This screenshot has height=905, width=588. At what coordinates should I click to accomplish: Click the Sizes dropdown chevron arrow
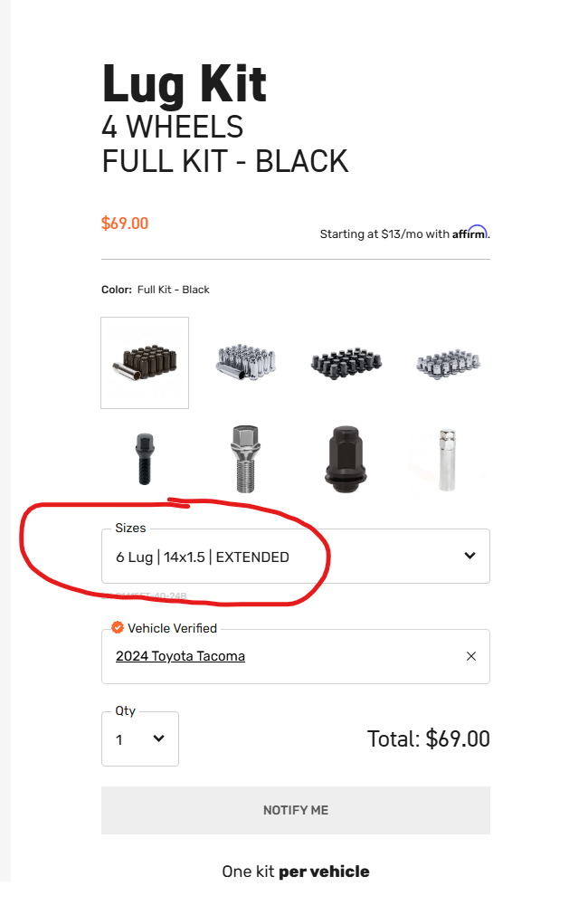click(469, 556)
